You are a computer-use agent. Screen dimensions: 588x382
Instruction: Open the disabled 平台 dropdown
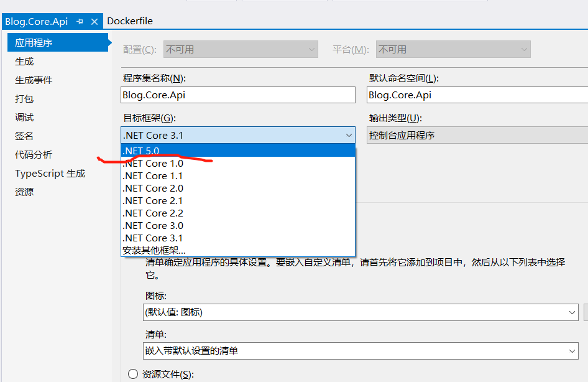[453, 49]
